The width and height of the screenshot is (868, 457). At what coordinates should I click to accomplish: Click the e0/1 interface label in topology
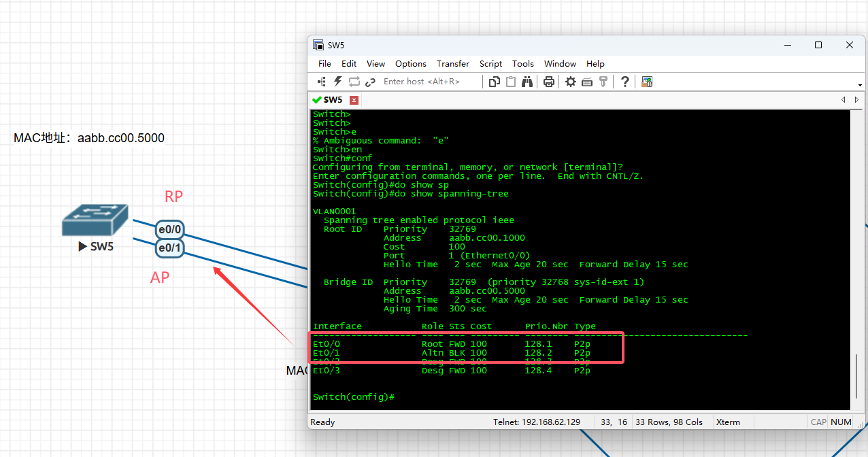(169, 248)
